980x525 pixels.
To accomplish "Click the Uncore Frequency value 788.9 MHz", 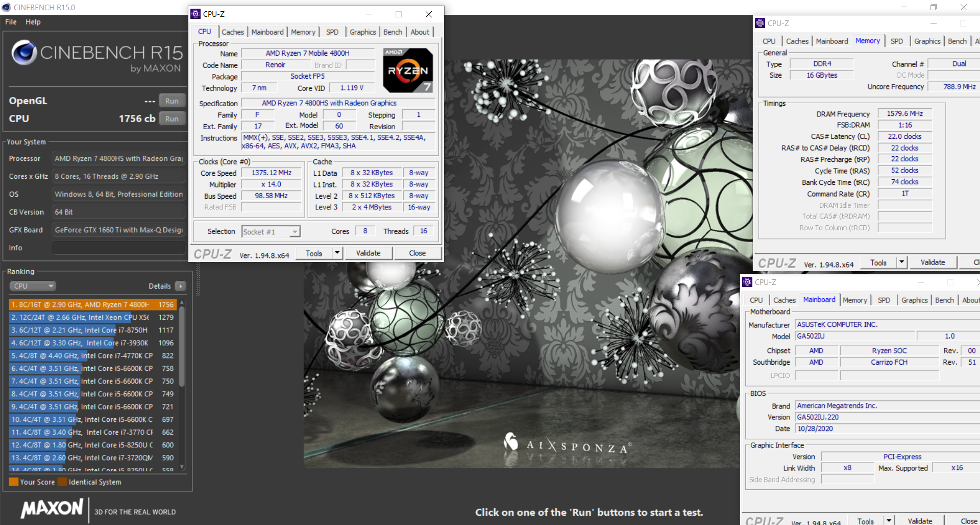I will [953, 86].
